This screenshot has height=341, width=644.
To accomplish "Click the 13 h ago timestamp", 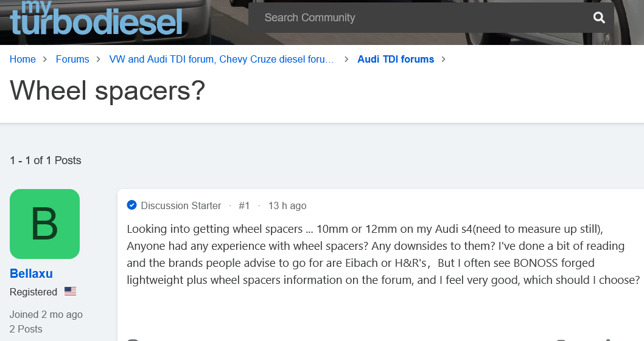I will click(287, 206).
